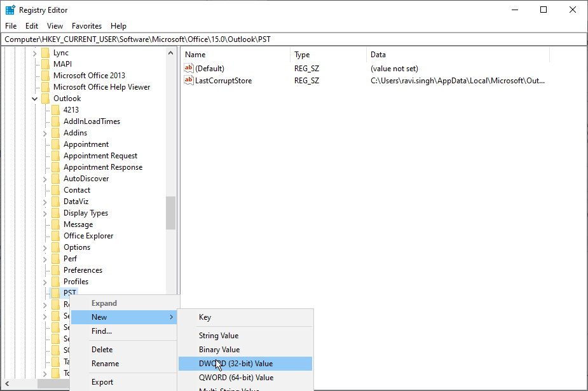
Task: Click the Microsoft Office Help Viewer folder icon
Action: pyautogui.click(x=45, y=87)
